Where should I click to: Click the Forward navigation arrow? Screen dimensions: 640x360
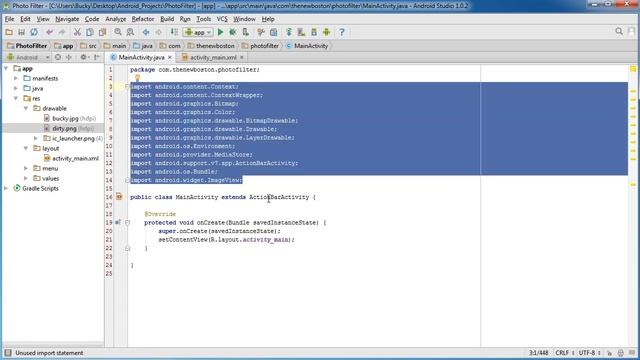point(158,32)
